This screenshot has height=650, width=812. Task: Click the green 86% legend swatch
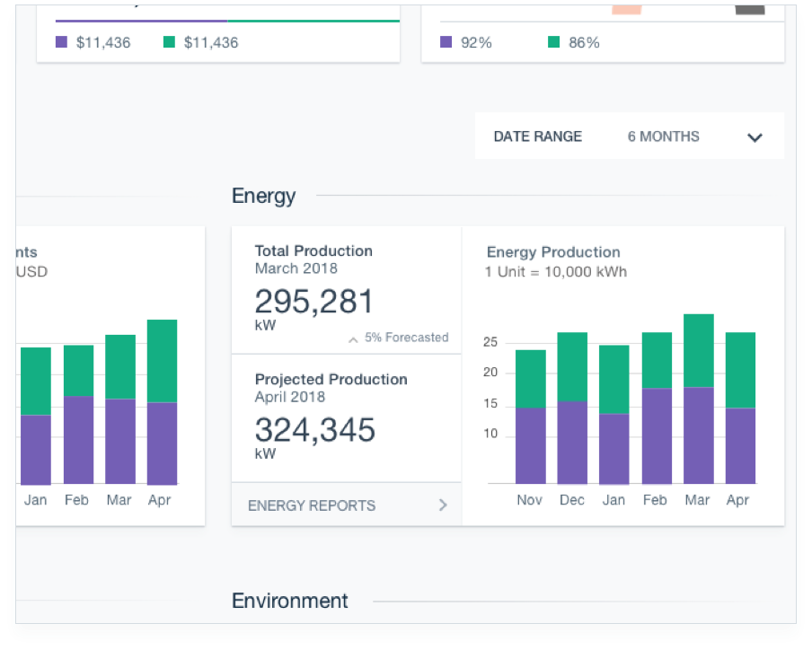(x=554, y=42)
